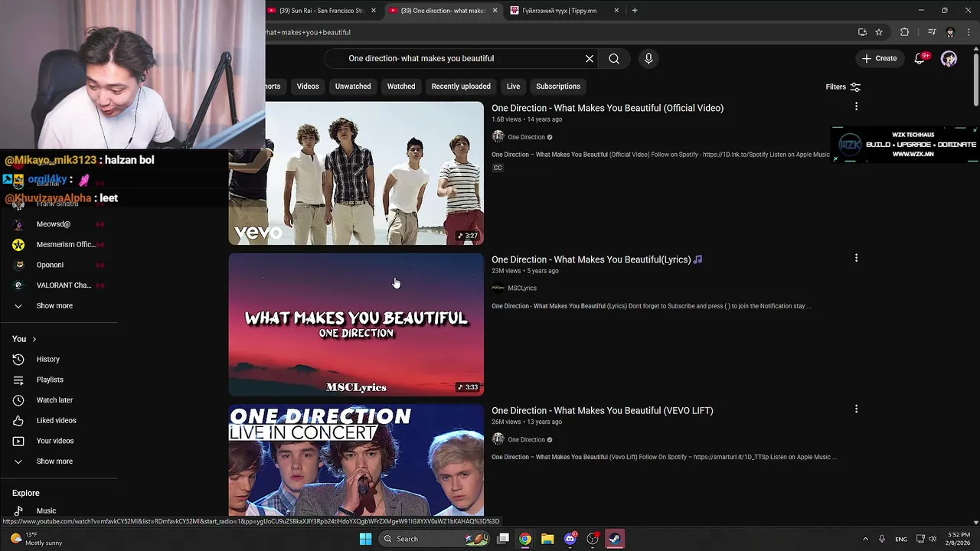Open Your videos in sidebar
980x551 pixels.
(x=55, y=441)
